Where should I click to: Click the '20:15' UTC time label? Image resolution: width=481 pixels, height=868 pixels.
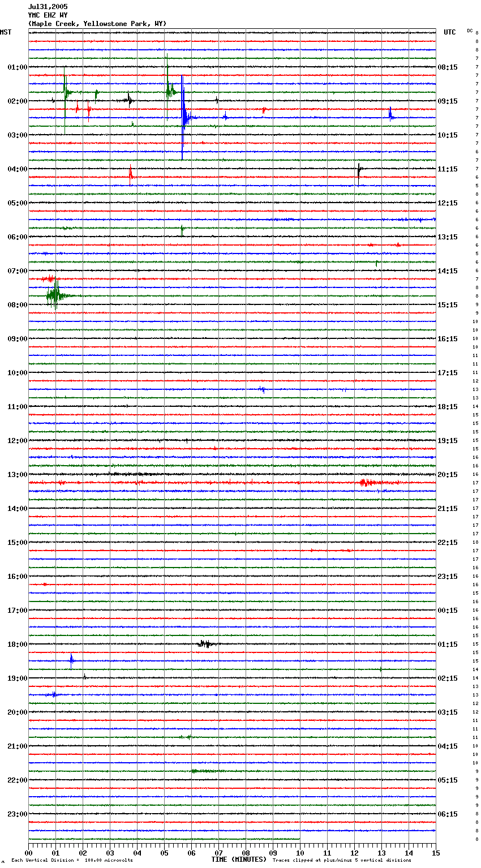[x=448, y=475]
